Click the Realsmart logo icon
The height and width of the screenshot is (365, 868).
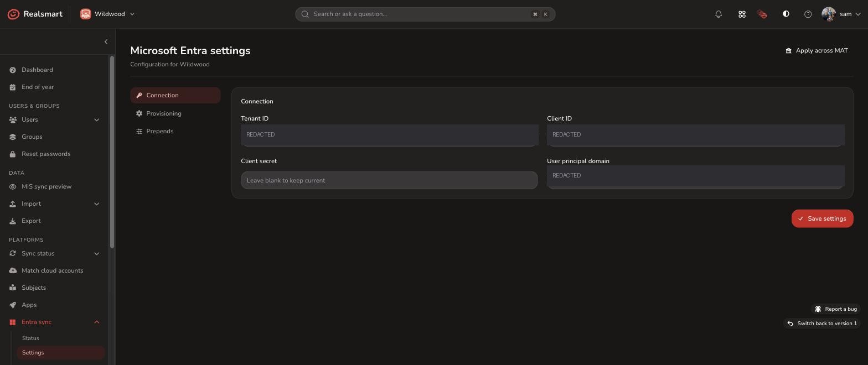(13, 14)
